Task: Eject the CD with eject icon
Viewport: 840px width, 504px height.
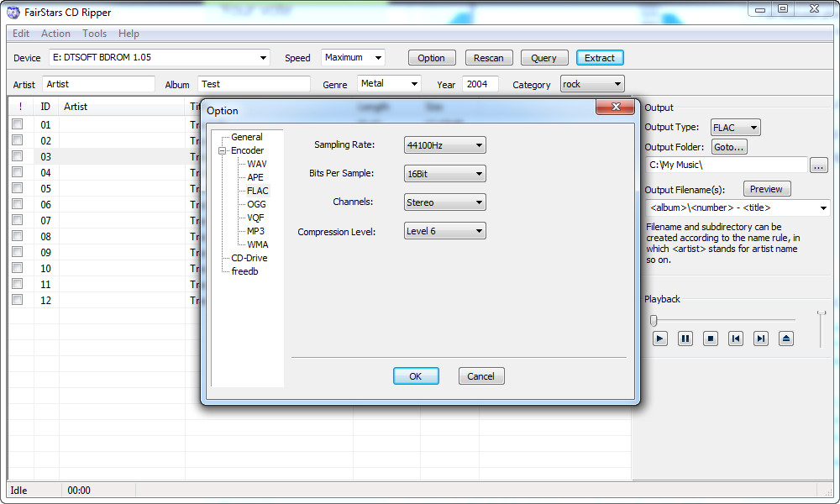Action: [786, 339]
